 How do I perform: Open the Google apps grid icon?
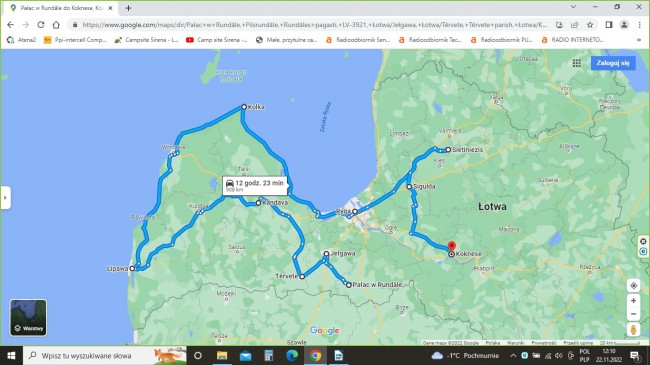point(577,63)
